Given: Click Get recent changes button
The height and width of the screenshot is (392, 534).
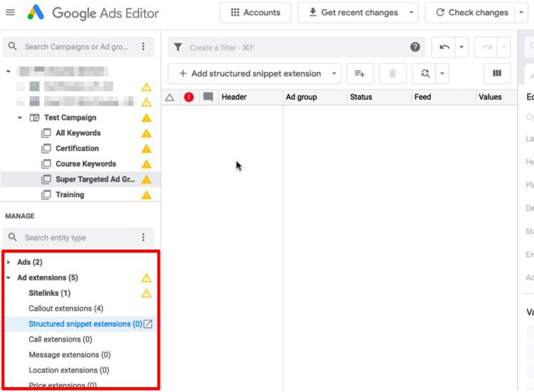Looking at the screenshot, I should point(353,13).
